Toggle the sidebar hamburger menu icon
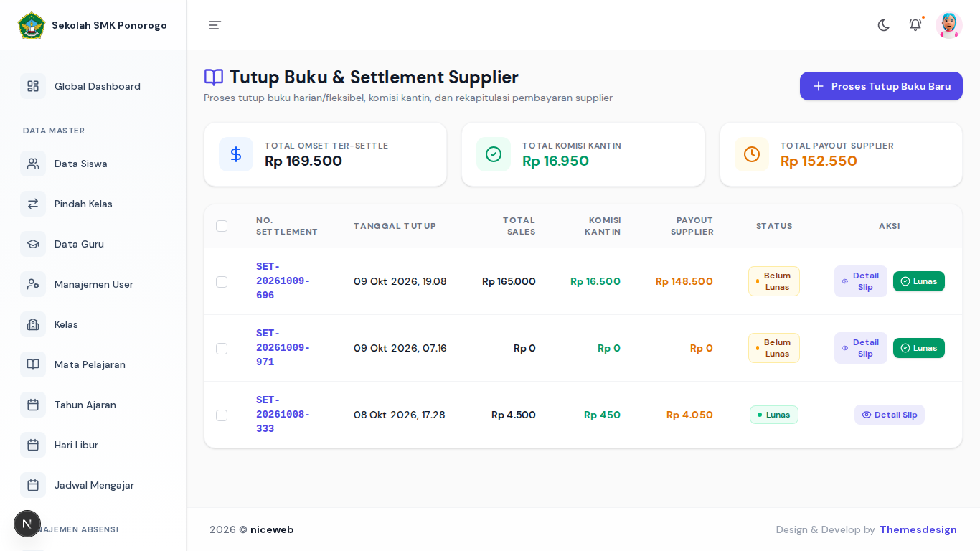The height and width of the screenshot is (551, 980). 215,25
